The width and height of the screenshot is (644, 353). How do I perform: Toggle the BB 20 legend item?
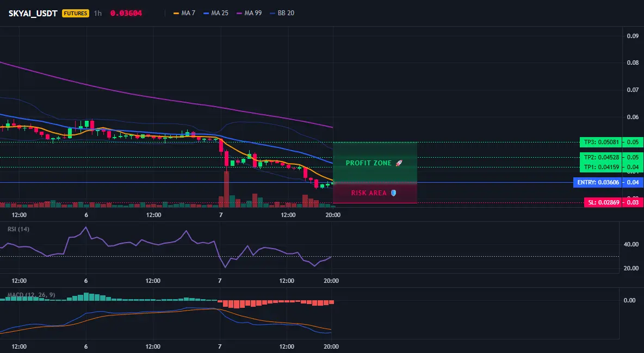282,13
